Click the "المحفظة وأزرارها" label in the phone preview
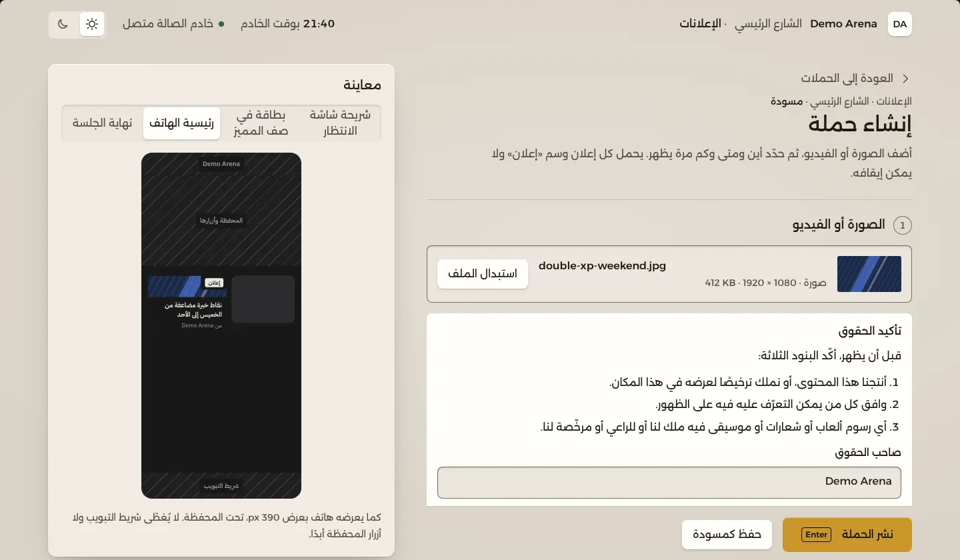Screen dimensions: 960x560 [x=221, y=220]
